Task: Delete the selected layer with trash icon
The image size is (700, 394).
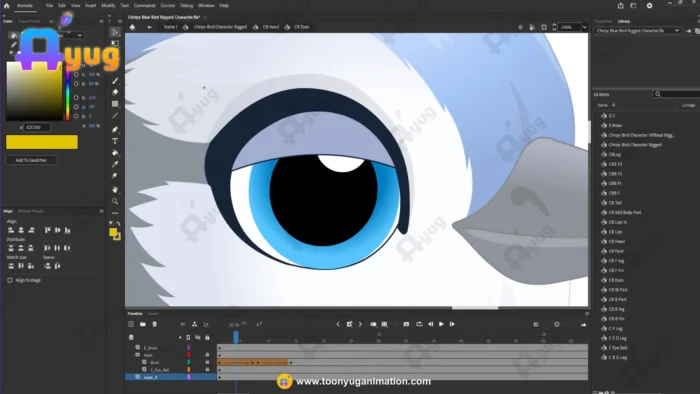Action: [154, 324]
